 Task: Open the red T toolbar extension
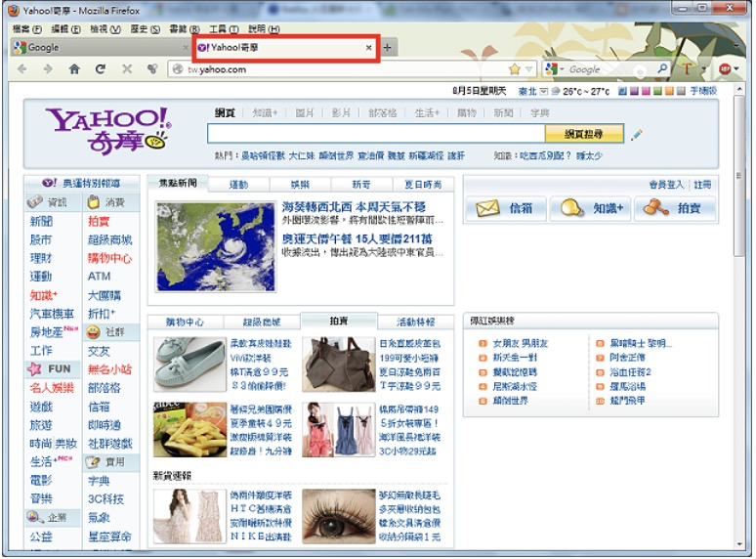tap(687, 69)
